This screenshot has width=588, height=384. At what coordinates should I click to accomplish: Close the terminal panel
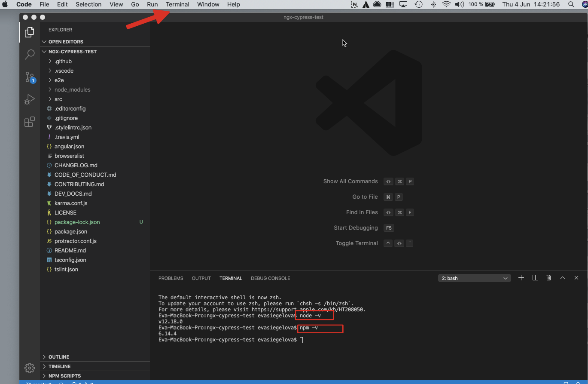click(576, 278)
